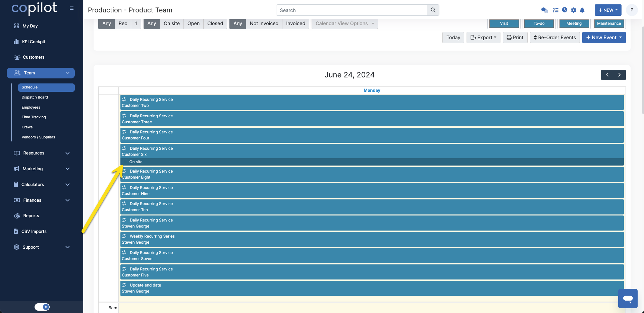
Task: Open Dispatch Board
Action: coord(35,97)
